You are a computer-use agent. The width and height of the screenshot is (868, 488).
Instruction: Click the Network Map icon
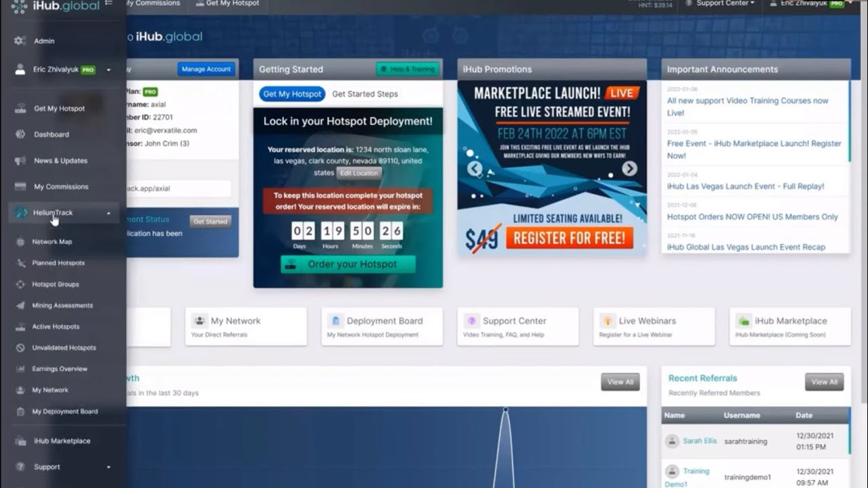(20, 241)
